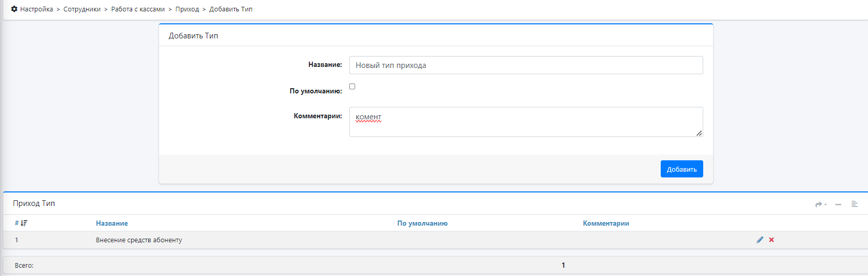Open the share arrow export dropdown
868x276 pixels.
(821, 204)
